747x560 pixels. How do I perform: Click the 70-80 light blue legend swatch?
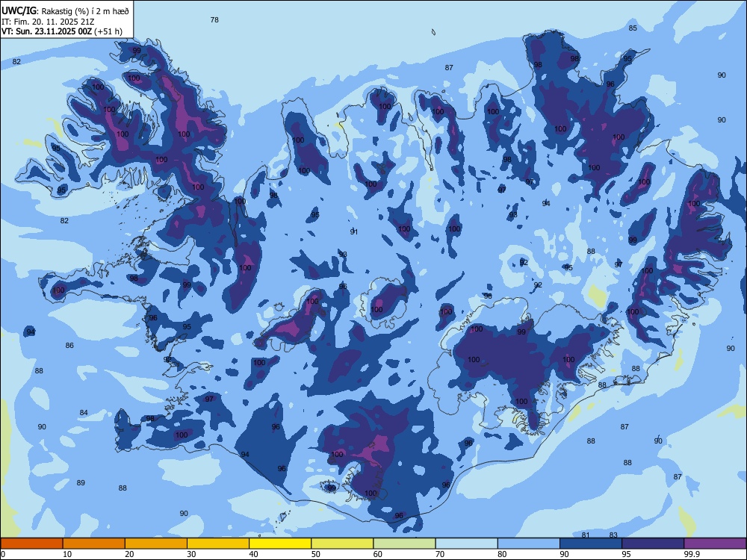point(467,544)
